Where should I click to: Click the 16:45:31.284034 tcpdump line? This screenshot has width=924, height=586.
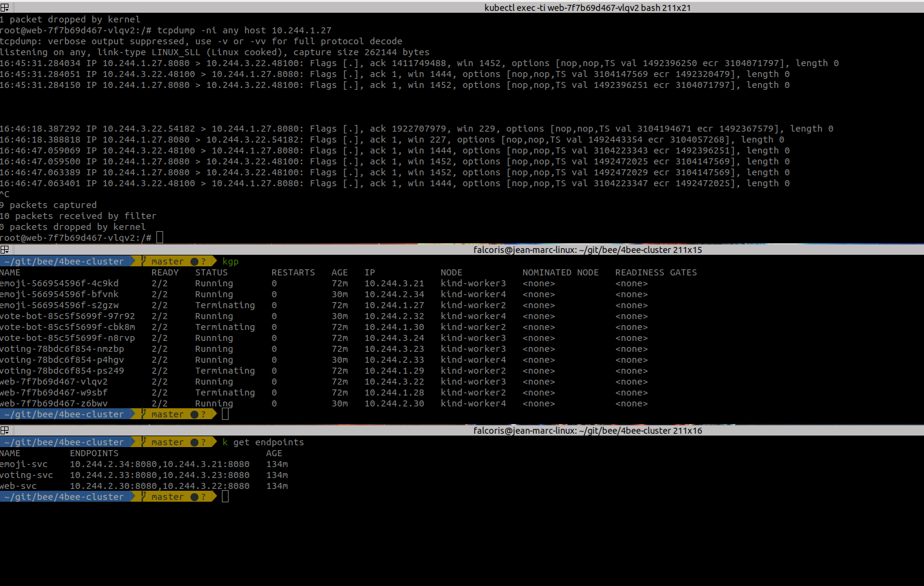pyautogui.click(x=420, y=63)
